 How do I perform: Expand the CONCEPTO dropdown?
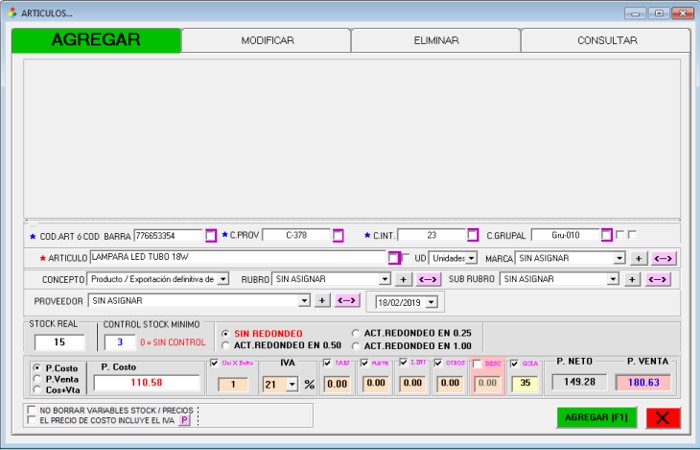(223, 279)
